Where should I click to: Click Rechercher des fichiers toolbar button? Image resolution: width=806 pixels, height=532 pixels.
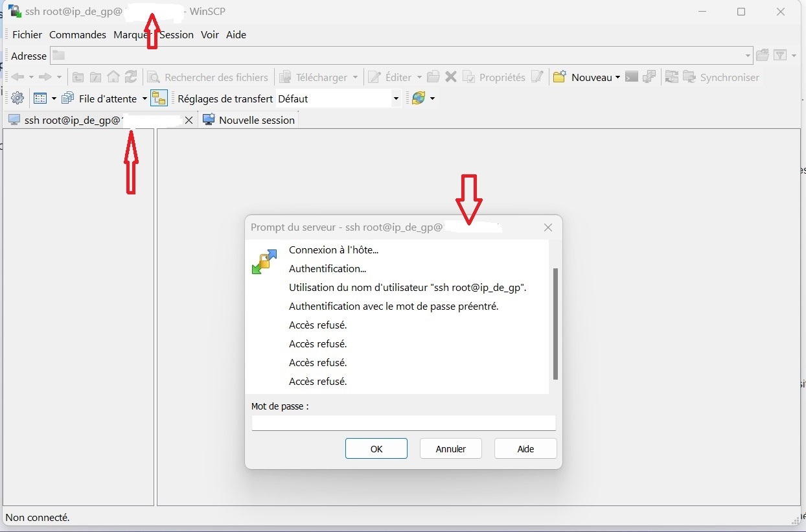pyautogui.click(x=208, y=77)
